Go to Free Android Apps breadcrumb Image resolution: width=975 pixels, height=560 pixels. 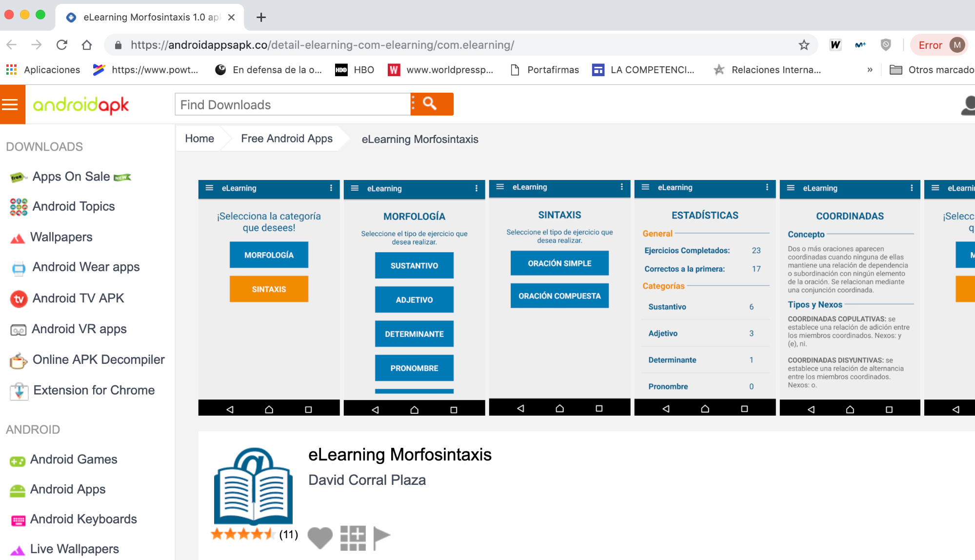(x=287, y=139)
